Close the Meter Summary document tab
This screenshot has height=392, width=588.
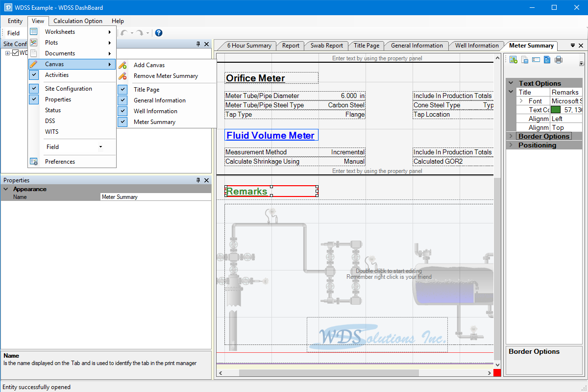pos(581,46)
